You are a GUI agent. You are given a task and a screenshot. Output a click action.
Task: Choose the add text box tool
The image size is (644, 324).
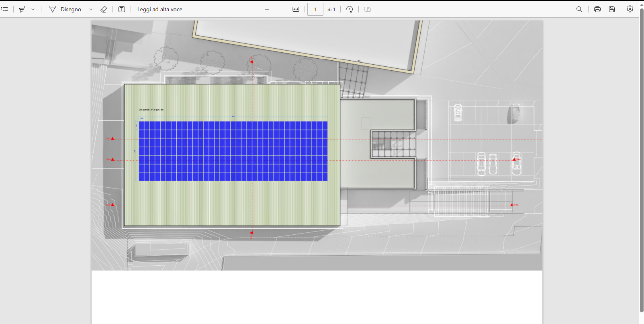(122, 9)
